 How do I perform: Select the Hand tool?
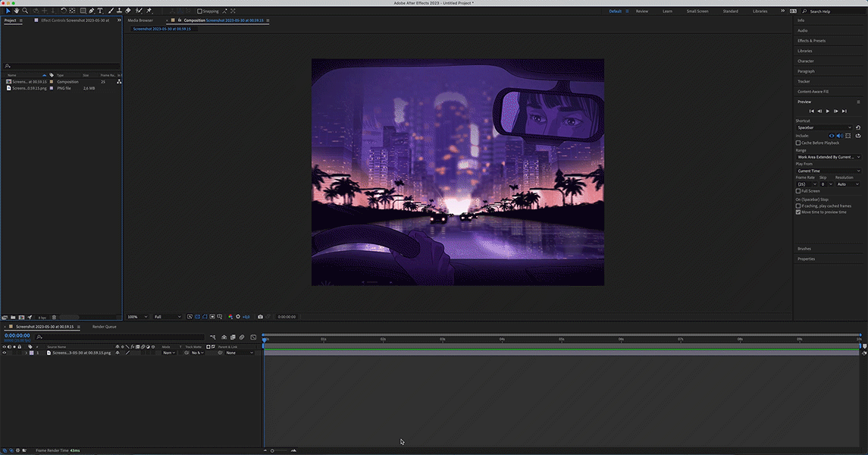click(x=16, y=11)
